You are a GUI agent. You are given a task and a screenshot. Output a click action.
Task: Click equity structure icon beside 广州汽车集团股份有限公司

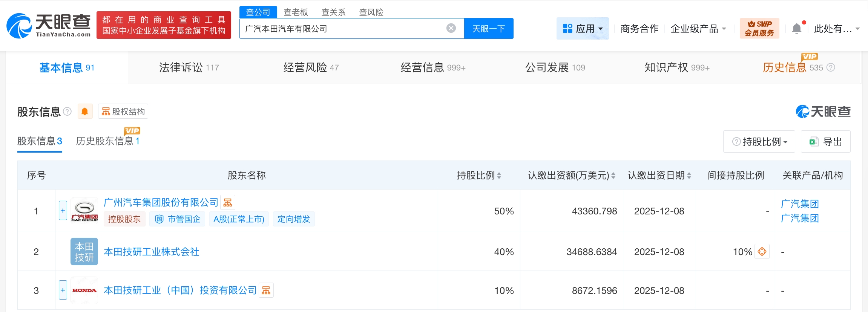(x=228, y=203)
